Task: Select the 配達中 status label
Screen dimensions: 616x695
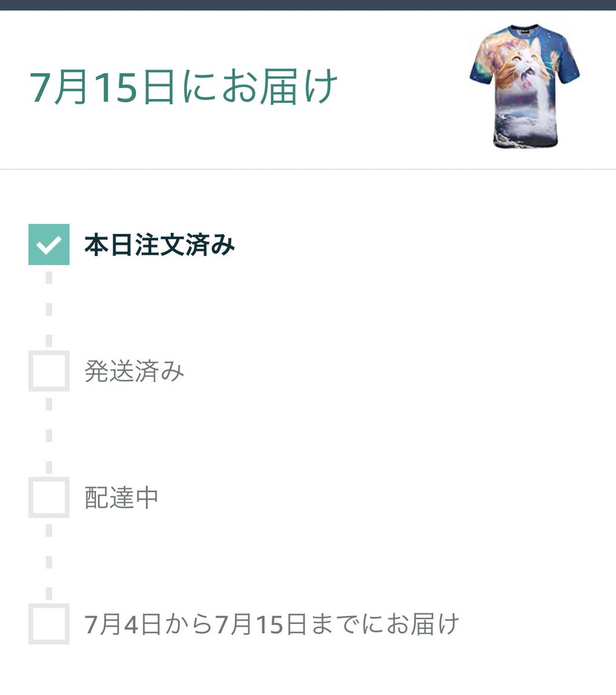Action: [x=122, y=498]
